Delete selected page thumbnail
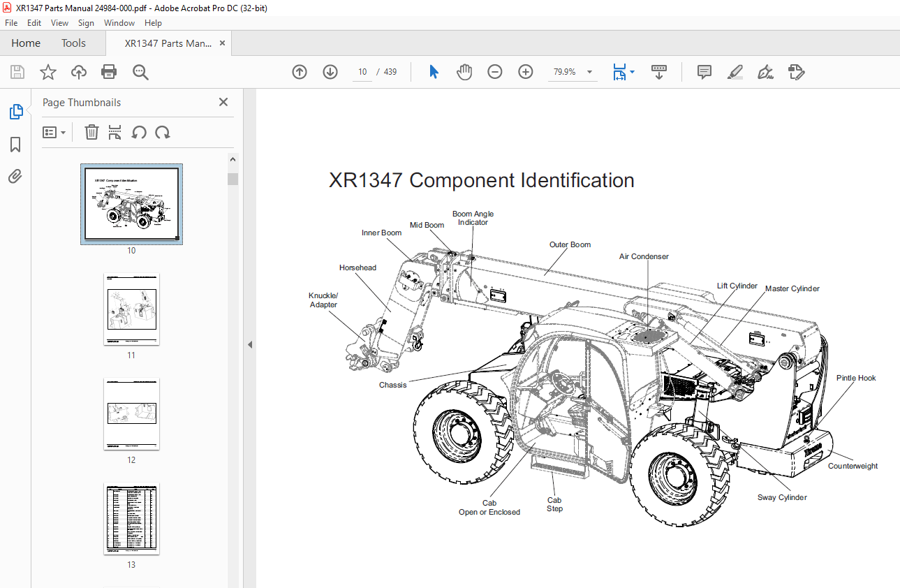Viewport: 900px width, 588px height. (x=91, y=132)
